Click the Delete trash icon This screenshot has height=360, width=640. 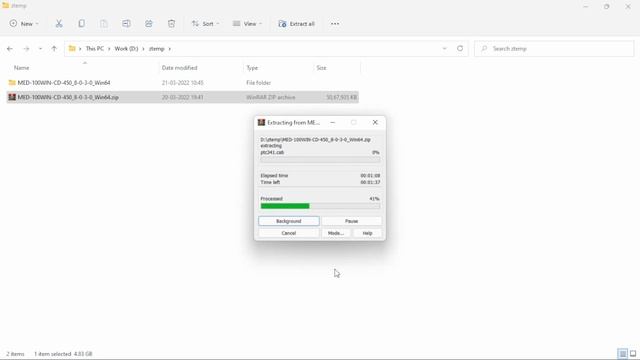tap(171, 24)
